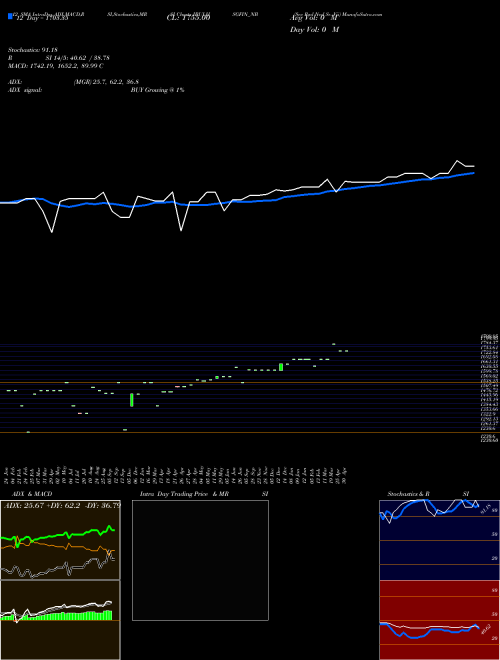Click the blue 12 Day SMA legend square

10,16
